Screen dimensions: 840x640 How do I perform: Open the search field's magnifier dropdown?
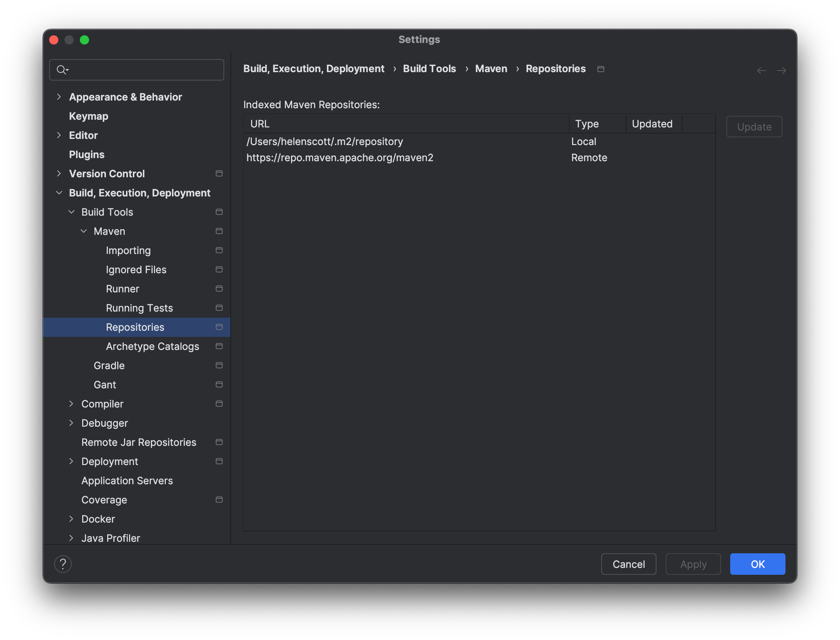[63, 69]
